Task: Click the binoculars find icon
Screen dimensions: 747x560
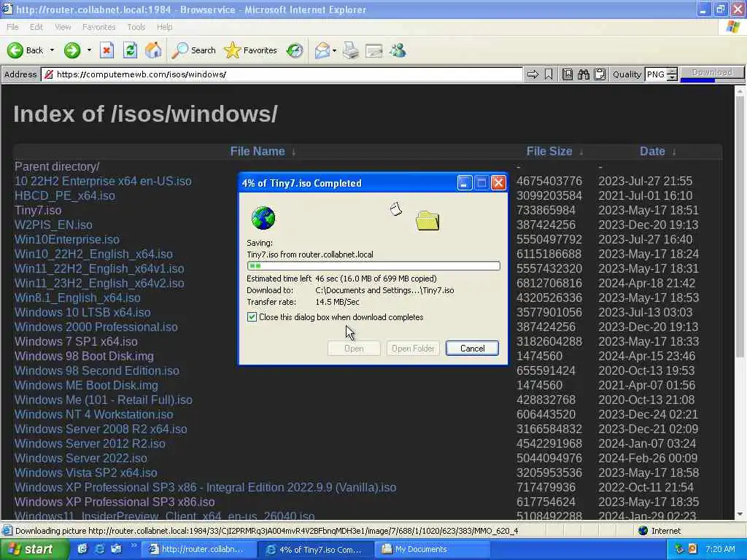Action: click(x=584, y=74)
